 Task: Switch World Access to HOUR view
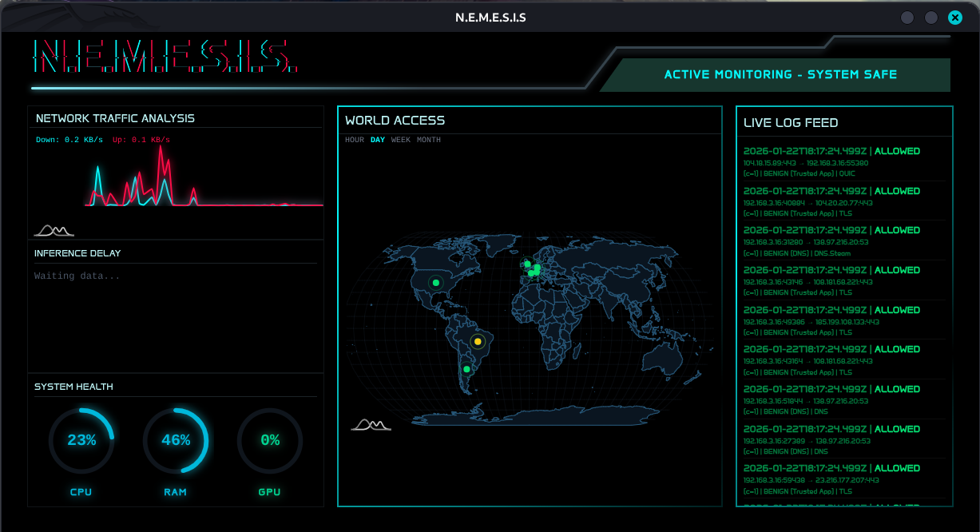pyautogui.click(x=355, y=140)
